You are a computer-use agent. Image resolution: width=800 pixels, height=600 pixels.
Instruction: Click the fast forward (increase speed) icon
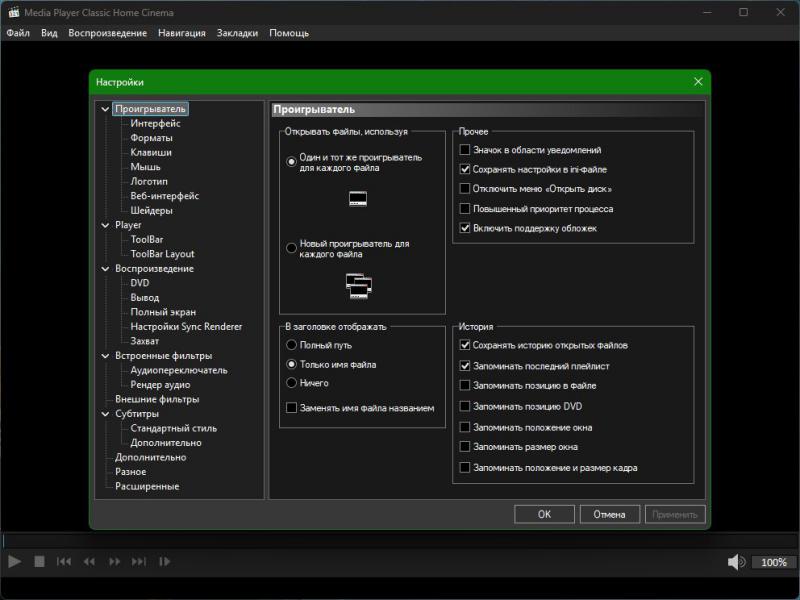pos(114,562)
